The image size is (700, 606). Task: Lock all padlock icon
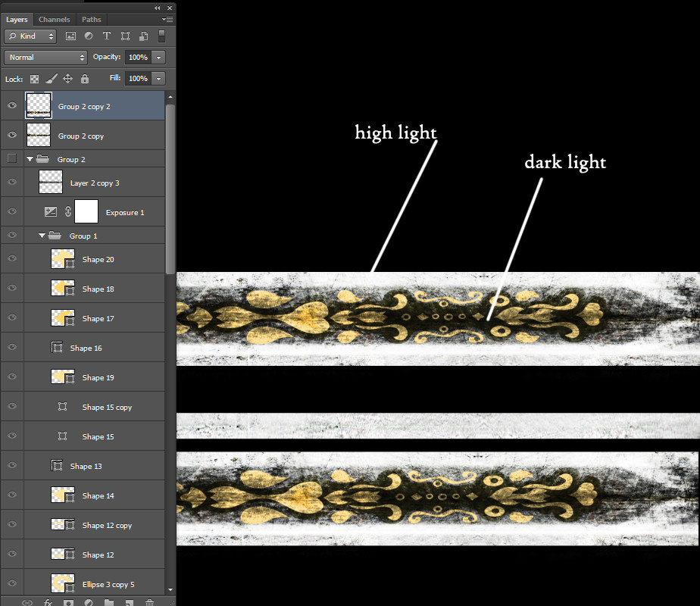tap(85, 79)
